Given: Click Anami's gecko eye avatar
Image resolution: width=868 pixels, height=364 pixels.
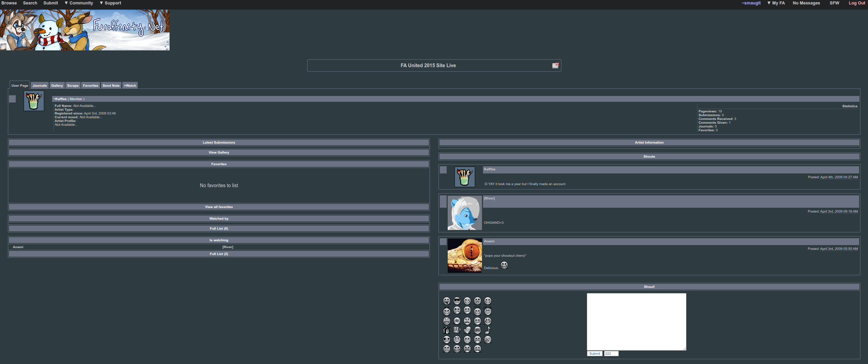Looking at the screenshot, I should (465, 256).
